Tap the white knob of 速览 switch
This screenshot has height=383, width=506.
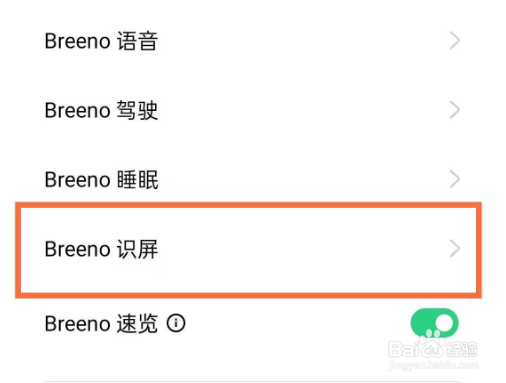[444, 323]
